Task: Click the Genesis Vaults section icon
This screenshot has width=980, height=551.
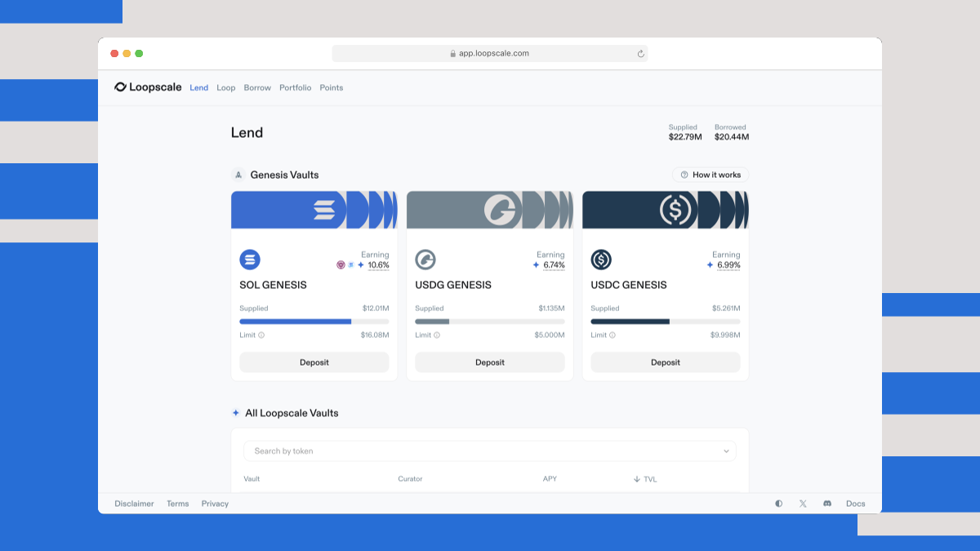Action: click(x=238, y=175)
